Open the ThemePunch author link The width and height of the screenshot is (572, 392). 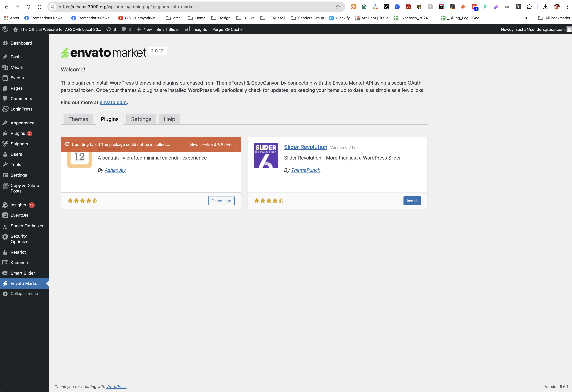306,170
